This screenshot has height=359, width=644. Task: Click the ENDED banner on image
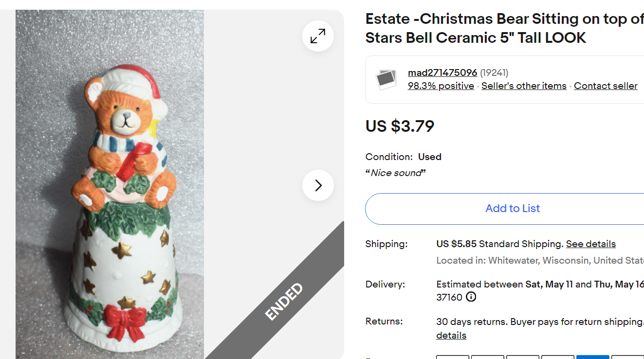[x=285, y=302]
